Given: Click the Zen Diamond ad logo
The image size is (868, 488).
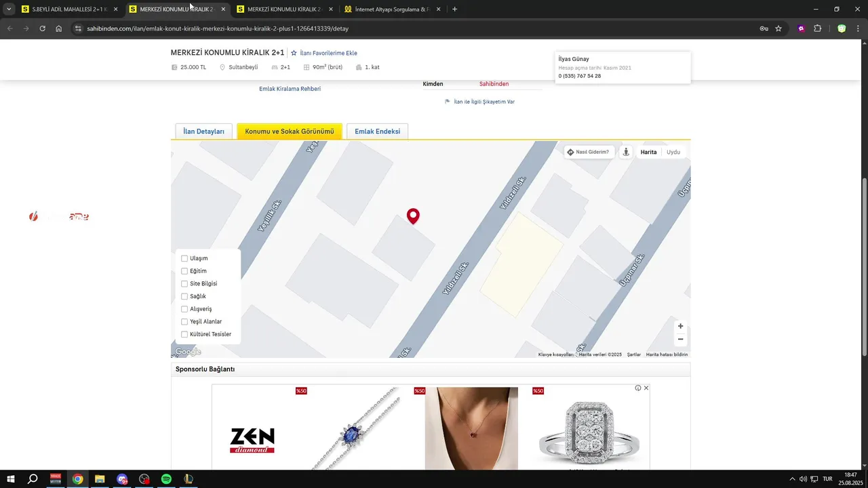Looking at the screenshot, I should point(252,440).
